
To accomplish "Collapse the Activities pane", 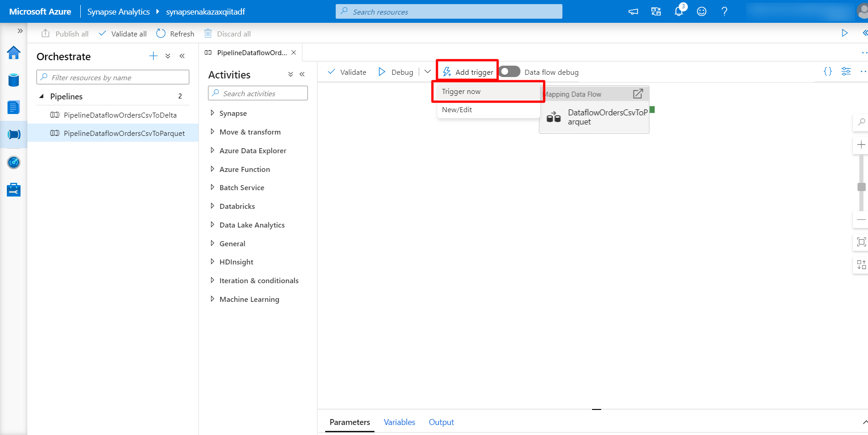I will click(302, 74).
